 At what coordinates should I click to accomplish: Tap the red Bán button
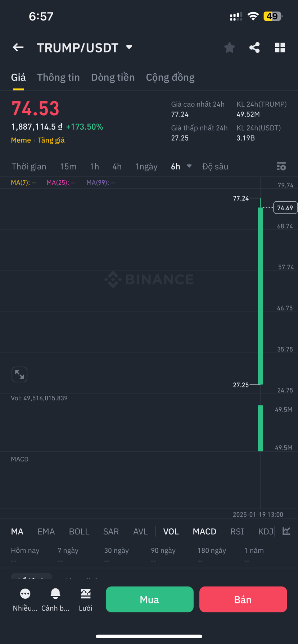pyautogui.click(x=243, y=599)
